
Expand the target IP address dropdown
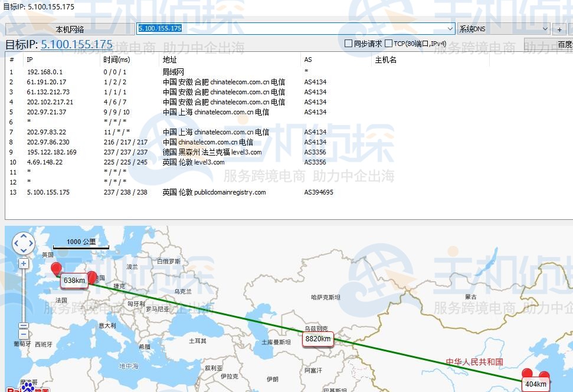click(451, 28)
